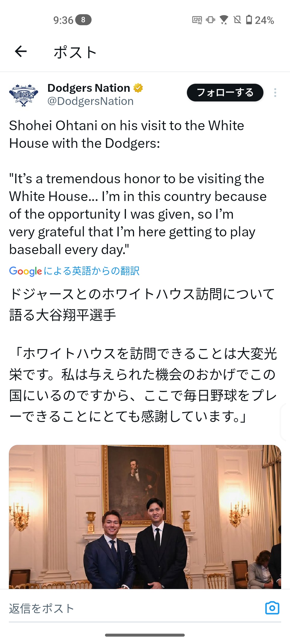Tap the back arrow icon

pyautogui.click(x=21, y=51)
